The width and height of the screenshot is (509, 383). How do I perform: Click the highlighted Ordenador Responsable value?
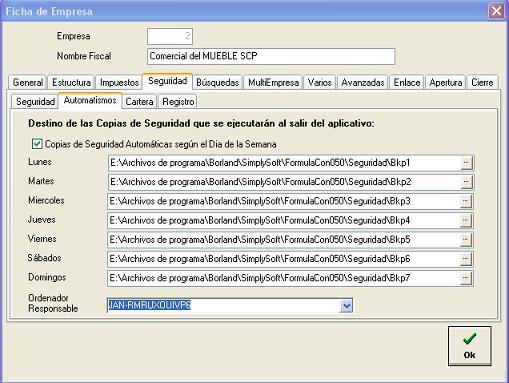click(x=149, y=305)
